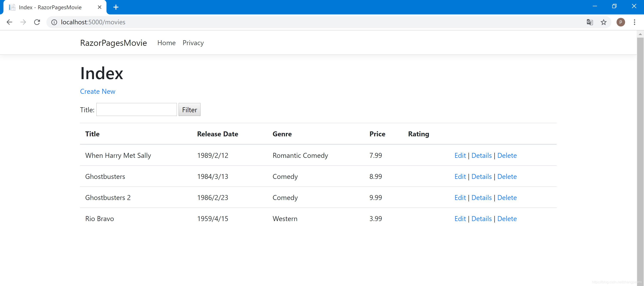This screenshot has width=644, height=286.
Task: Close the Index - RazorPagesMovie tab
Action: pyautogui.click(x=100, y=7)
